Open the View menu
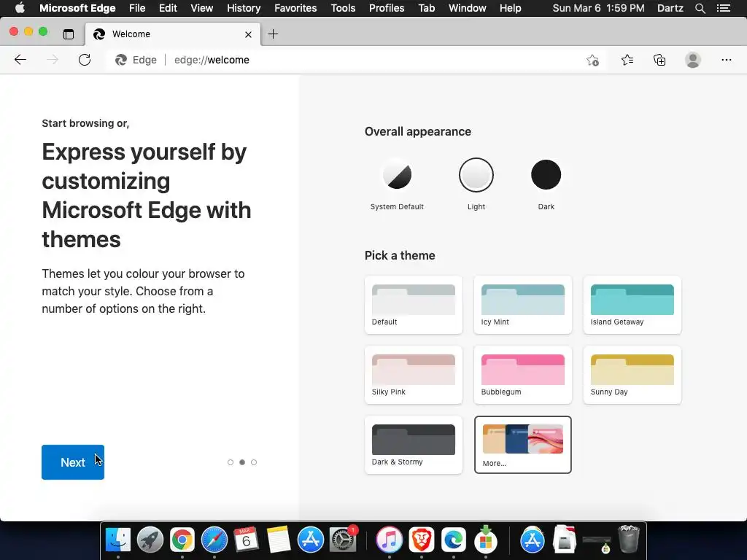This screenshot has height=560, width=747. tap(202, 8)
